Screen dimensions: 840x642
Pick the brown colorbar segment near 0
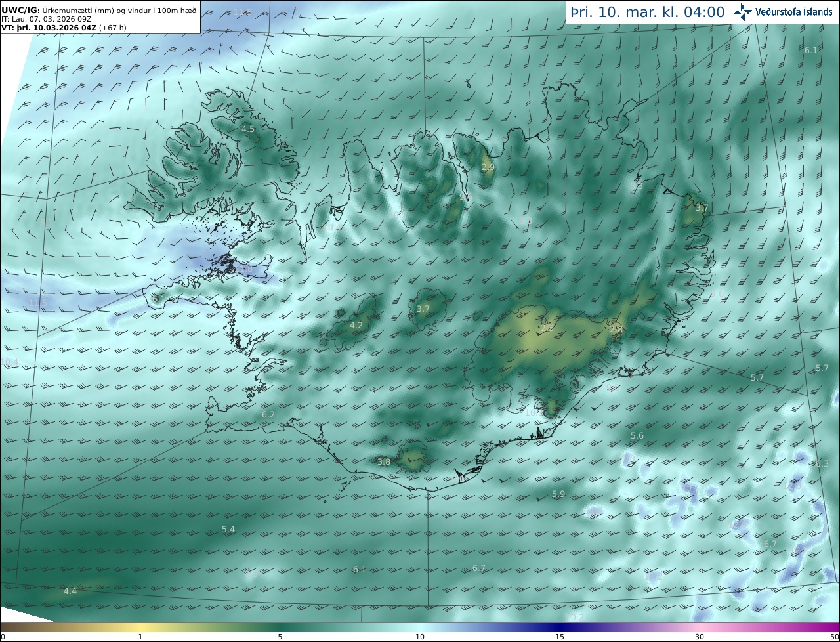[x=13, y=627]
